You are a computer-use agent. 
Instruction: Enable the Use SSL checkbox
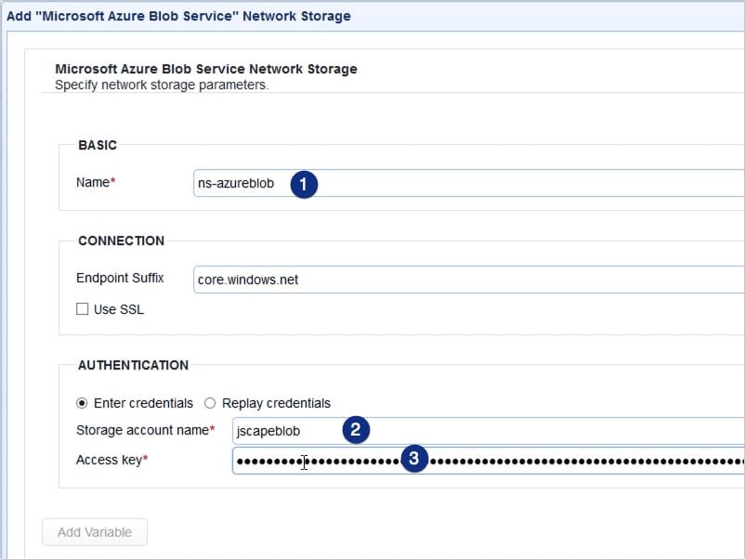pos(82,308)
